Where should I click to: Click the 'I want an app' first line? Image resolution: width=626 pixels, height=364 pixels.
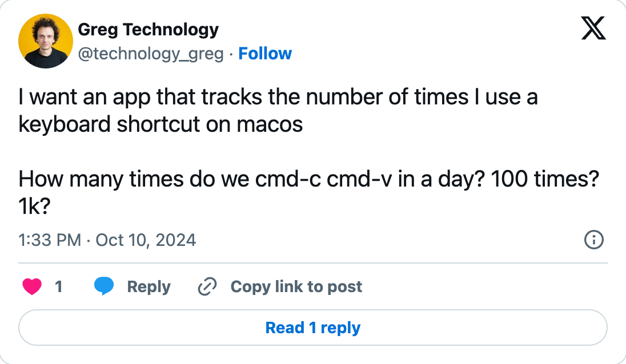(278, 97)
